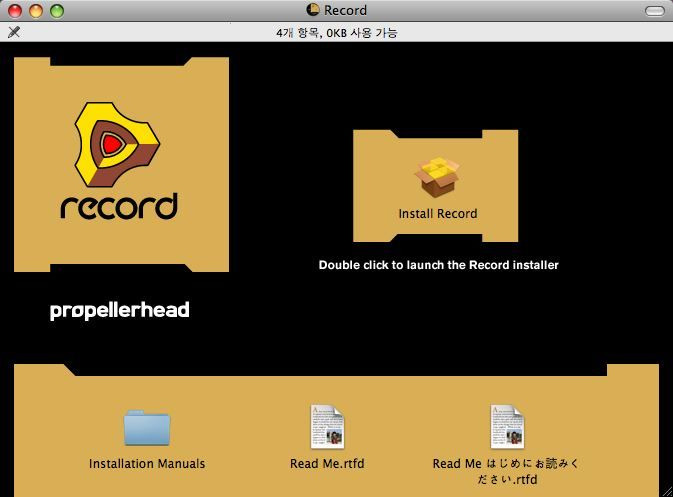Select the Read Me.rtfd document icon
Screen dimensions: 673x497
pyautogui.click(x=327, y=426)
